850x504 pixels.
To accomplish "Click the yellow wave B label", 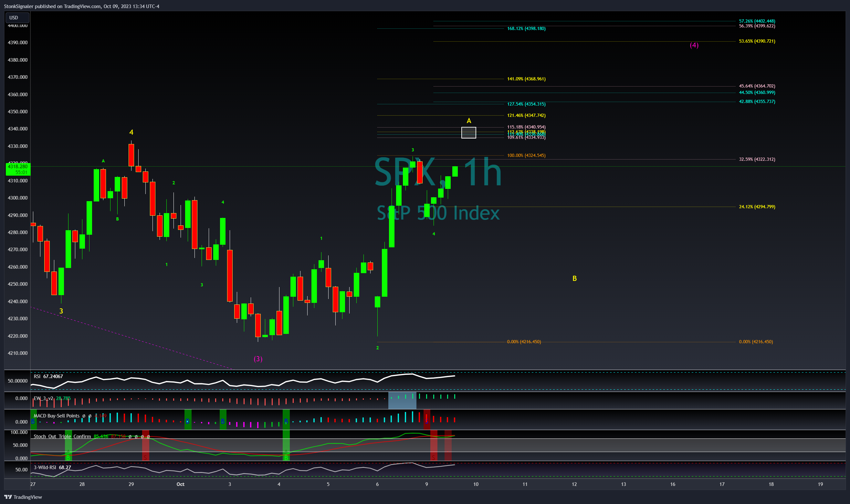I will [574, 279].
